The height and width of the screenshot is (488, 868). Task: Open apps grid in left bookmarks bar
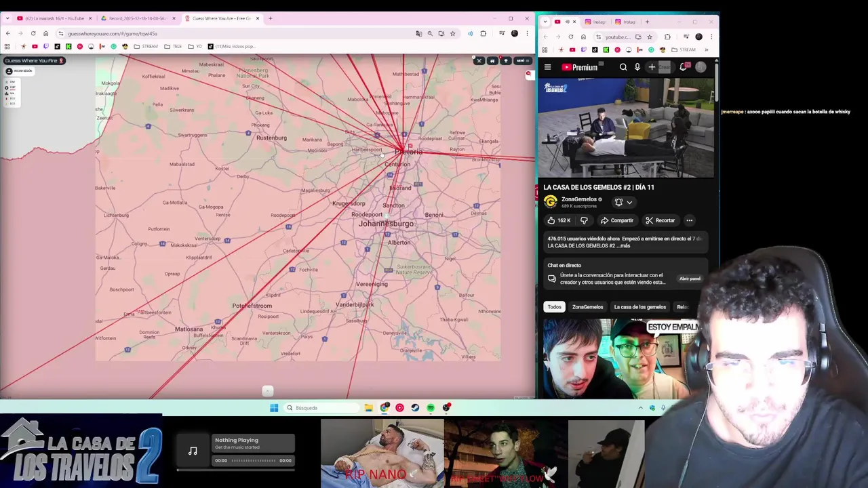pos(7,47)
